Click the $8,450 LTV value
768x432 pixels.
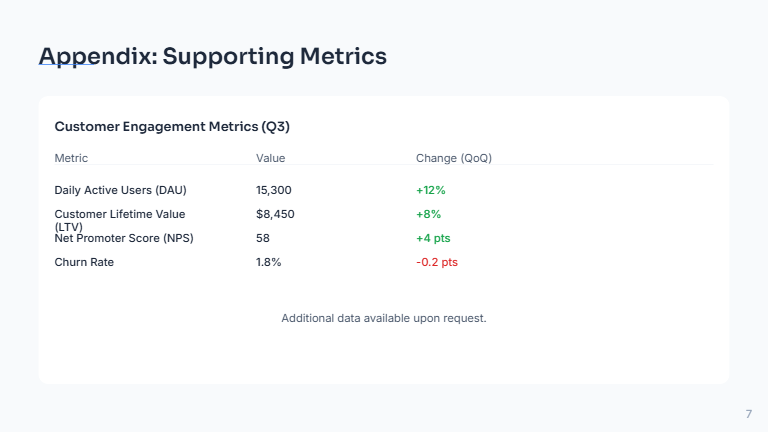(x=275, y=214)
